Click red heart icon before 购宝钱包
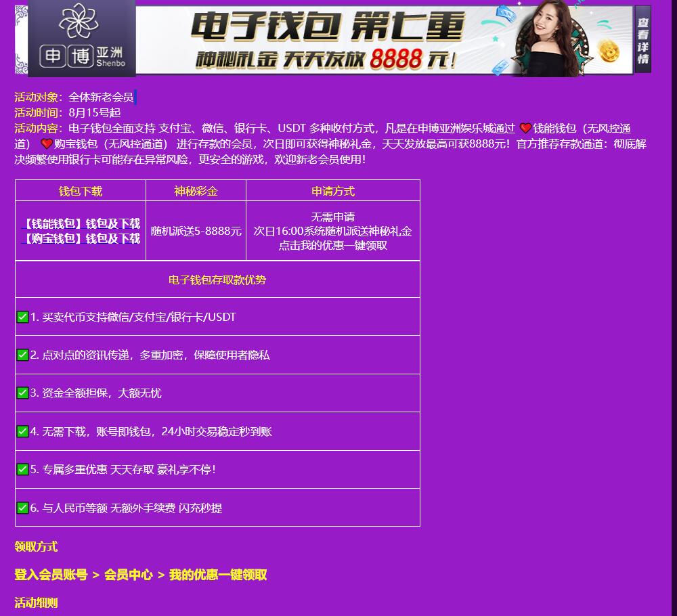 click(x=46, y=144)
